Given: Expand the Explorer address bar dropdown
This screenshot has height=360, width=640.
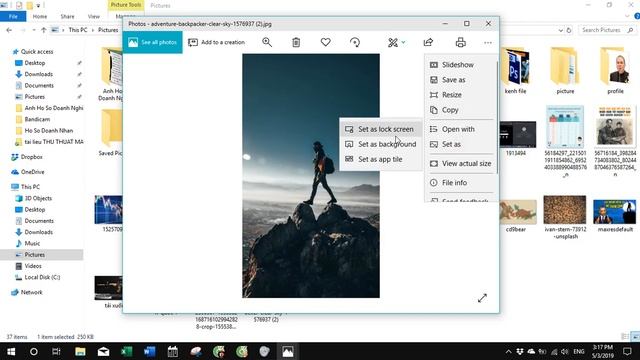Looking at the screenshot, I should pos(560,30).
